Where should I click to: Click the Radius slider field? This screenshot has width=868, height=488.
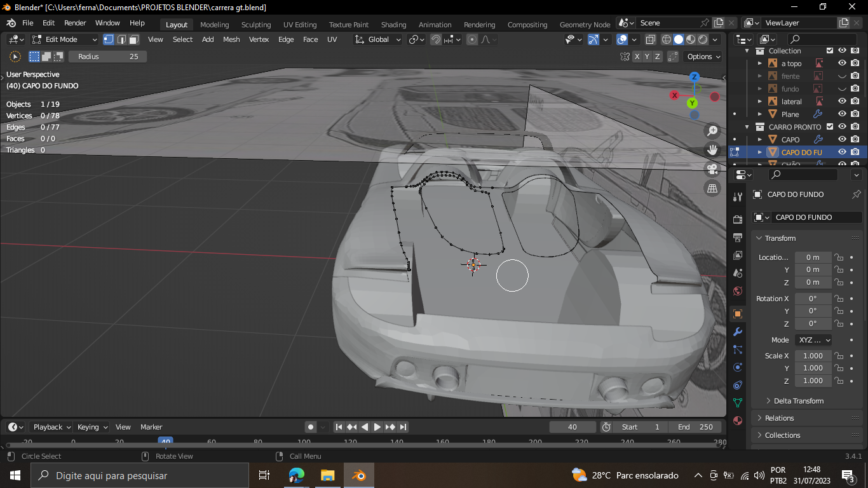pos(107,57)
